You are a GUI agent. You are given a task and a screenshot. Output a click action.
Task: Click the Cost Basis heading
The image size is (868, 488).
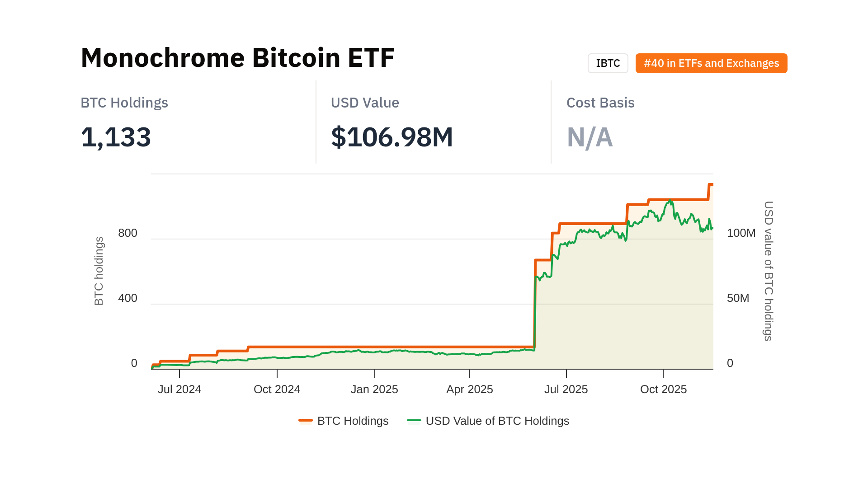pos(600,103)
